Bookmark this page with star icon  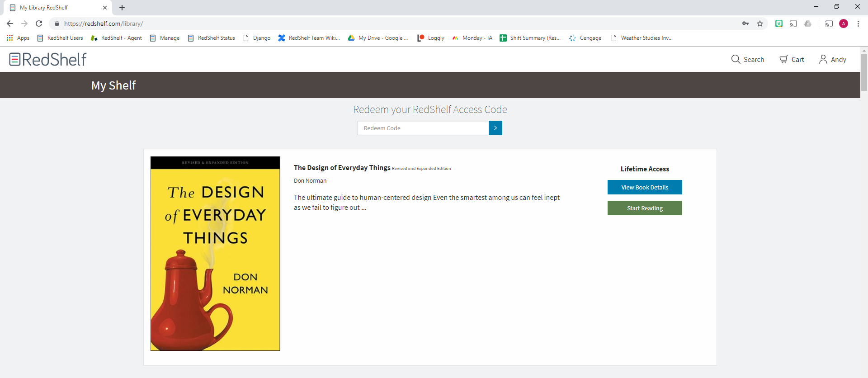(x=760, y=24)
